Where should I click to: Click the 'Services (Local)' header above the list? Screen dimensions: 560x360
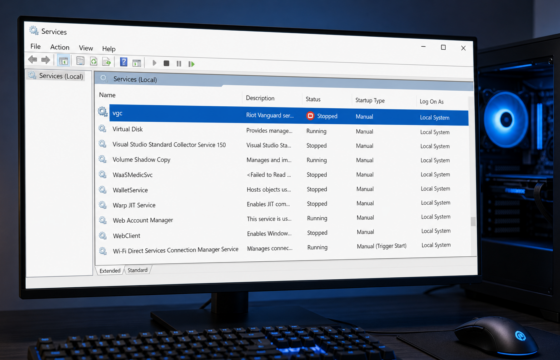135,79
